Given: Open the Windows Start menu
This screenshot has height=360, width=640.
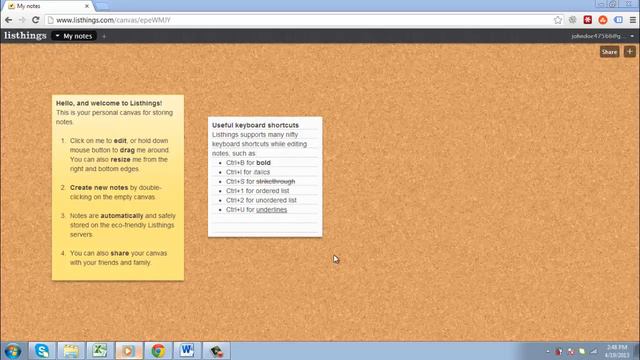Looking at the screenshot, I should coord(13,351).
